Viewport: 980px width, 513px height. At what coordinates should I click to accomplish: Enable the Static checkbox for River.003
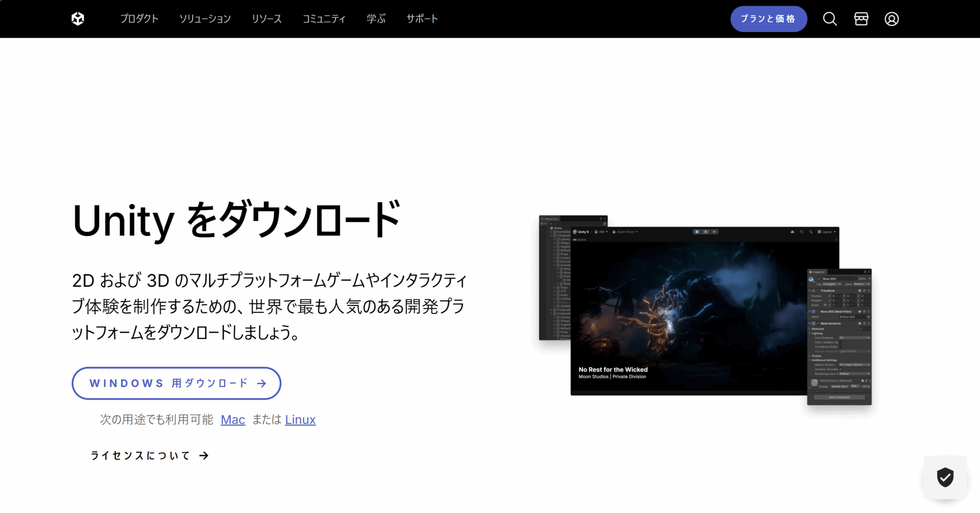[856, 279]
